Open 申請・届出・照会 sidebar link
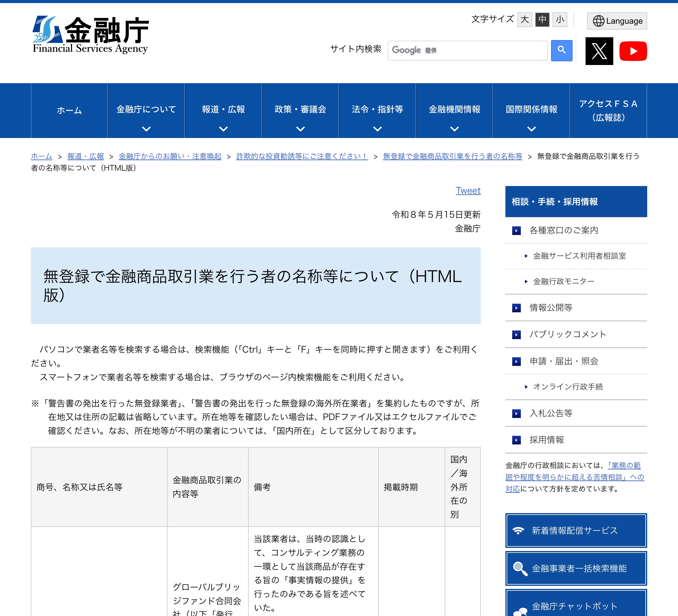678x616 pixels. click(x=564, y=361)
